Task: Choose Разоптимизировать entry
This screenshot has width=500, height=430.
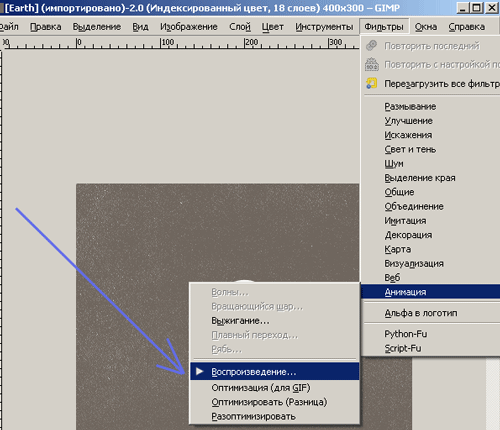Action: [x=274, y=416]
